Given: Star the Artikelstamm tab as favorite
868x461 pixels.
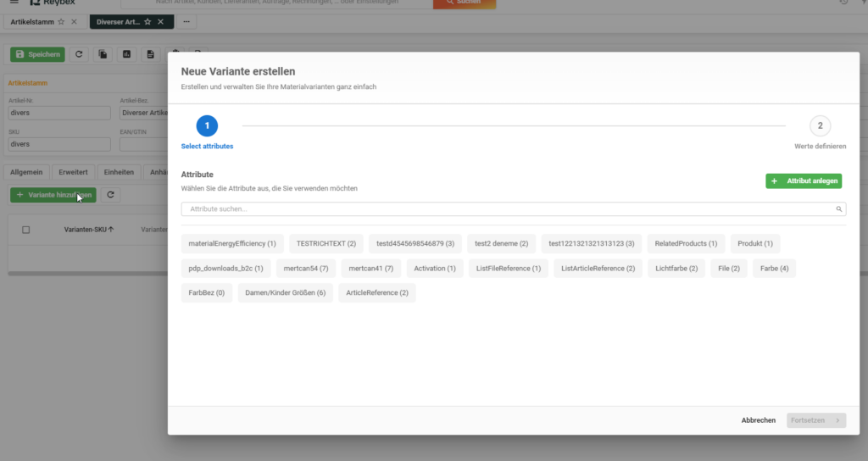Looking at the screenshot, I should [61, 22].
